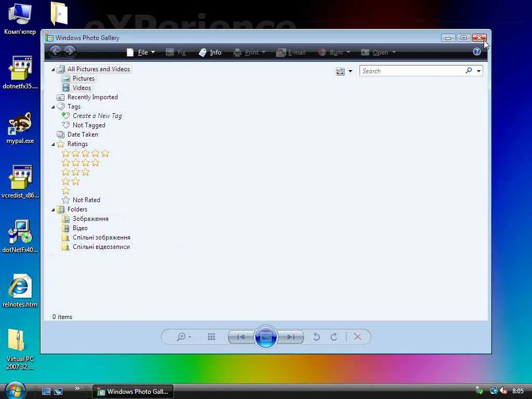The height and width of the screenshot is (399, 532).
Task: Open the Fix toolbar item
Action: (x=176, y=52)
